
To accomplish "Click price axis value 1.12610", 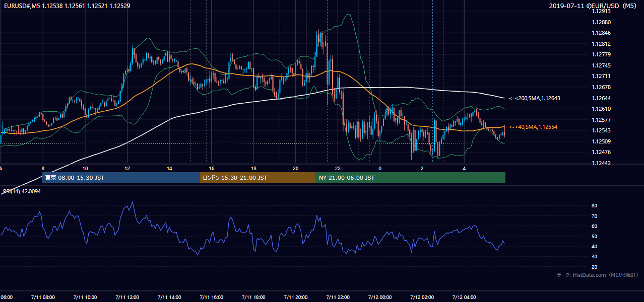I will coord(602,109).
